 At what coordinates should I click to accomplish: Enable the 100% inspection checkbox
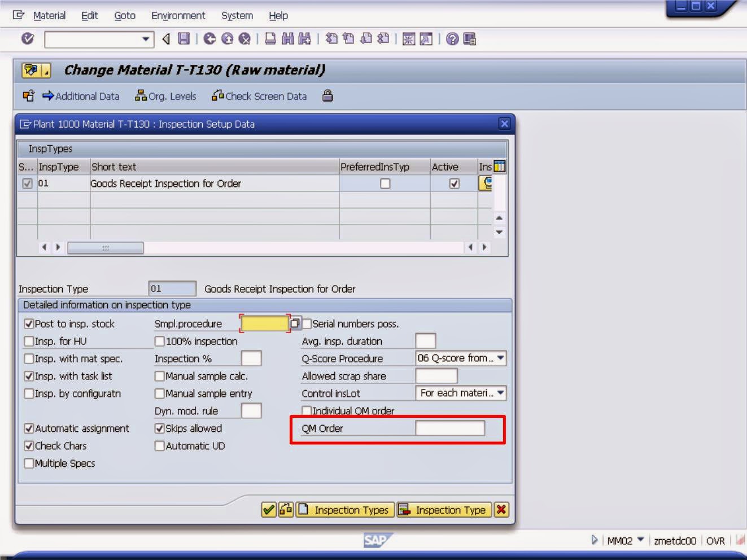click(160, 341)
